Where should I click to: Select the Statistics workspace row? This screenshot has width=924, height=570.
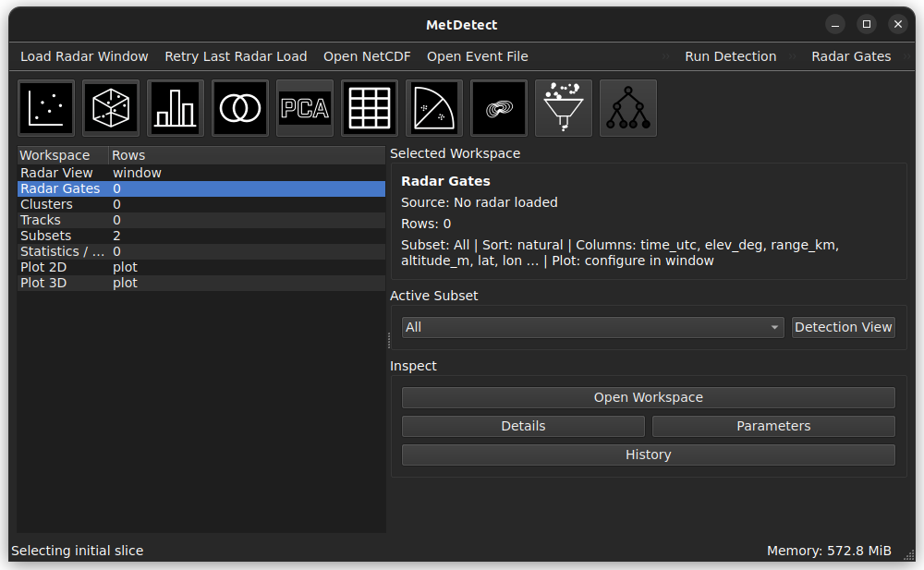[201, 251]
